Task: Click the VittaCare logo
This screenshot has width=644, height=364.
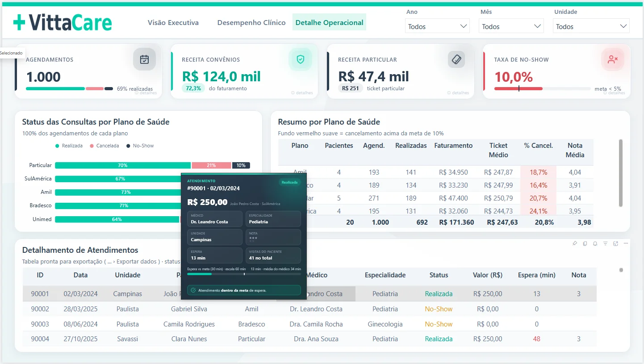Action: pyautogui.click(x=63, y=22)
